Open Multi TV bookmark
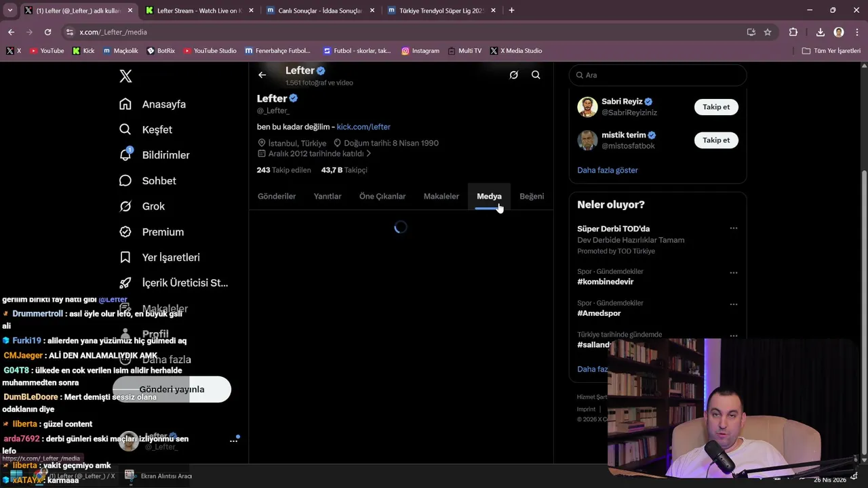Viewport: 868px width, 488px height. (x=465, y=51)
